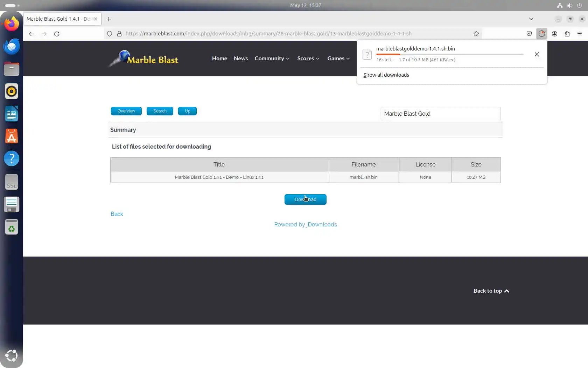
Task: Cancel the marbleblastgolddemo download
Action: click(x=537, y=54)
